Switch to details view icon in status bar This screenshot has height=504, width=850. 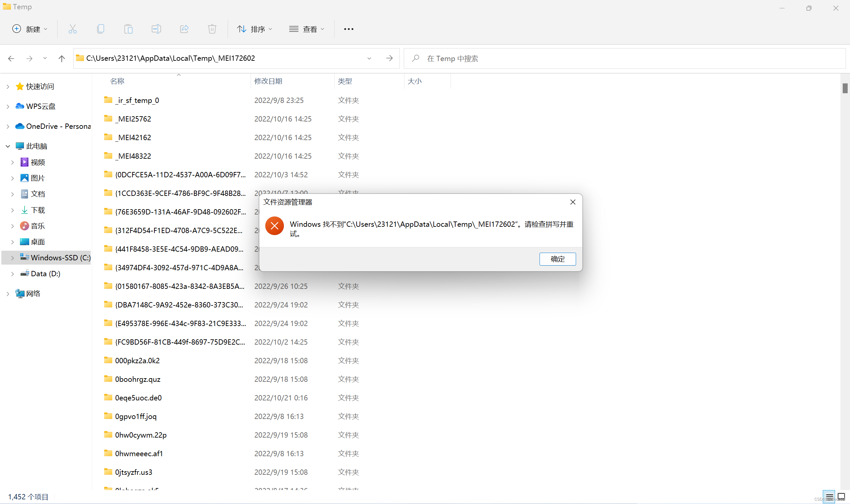pos(829,497)
